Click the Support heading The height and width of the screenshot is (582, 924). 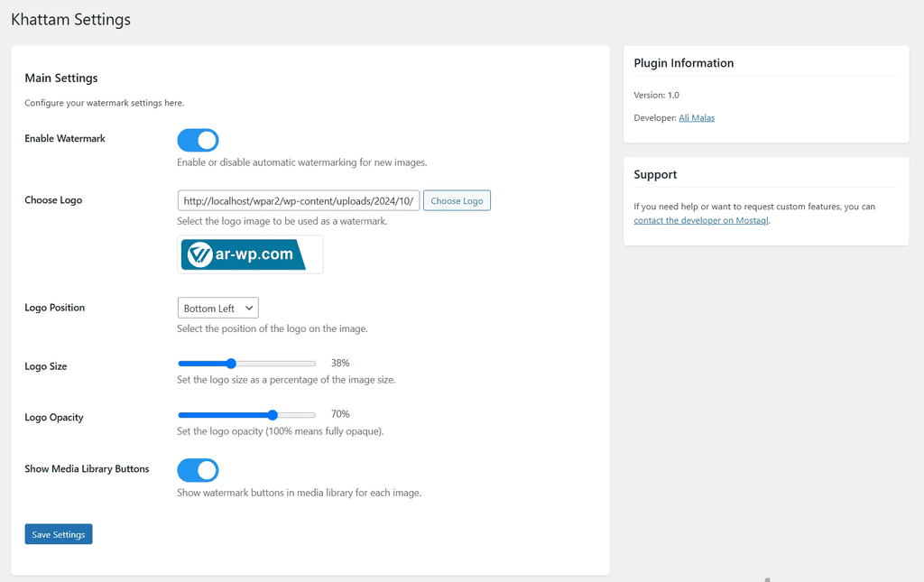pyautogui.click(x=655, y=174)
